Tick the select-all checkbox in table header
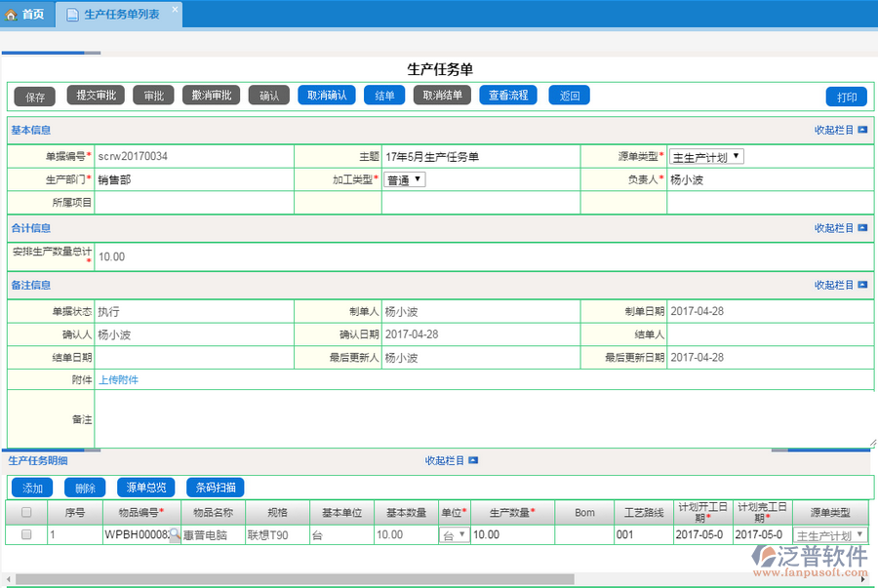Viewport: 878px width, 588px height. pyautogui.click(x=26, y=513)
